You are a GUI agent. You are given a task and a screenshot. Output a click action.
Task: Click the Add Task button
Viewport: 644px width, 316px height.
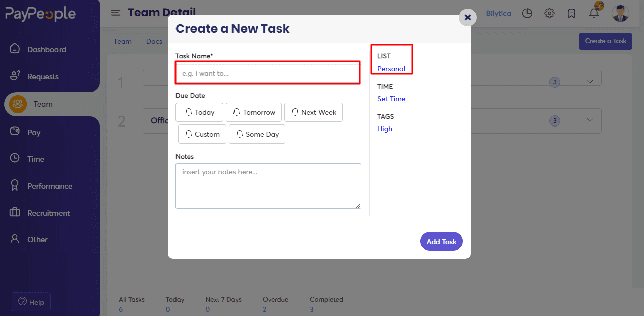(441, 241)
